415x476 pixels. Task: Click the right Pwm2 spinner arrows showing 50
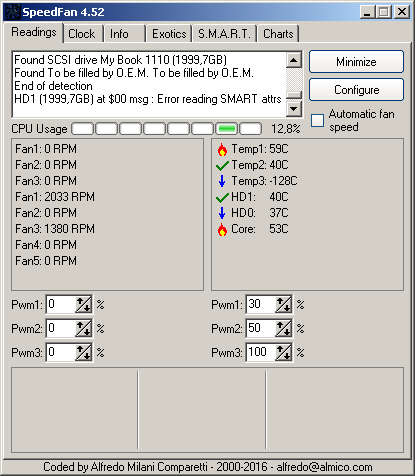[x=283, y=328]
